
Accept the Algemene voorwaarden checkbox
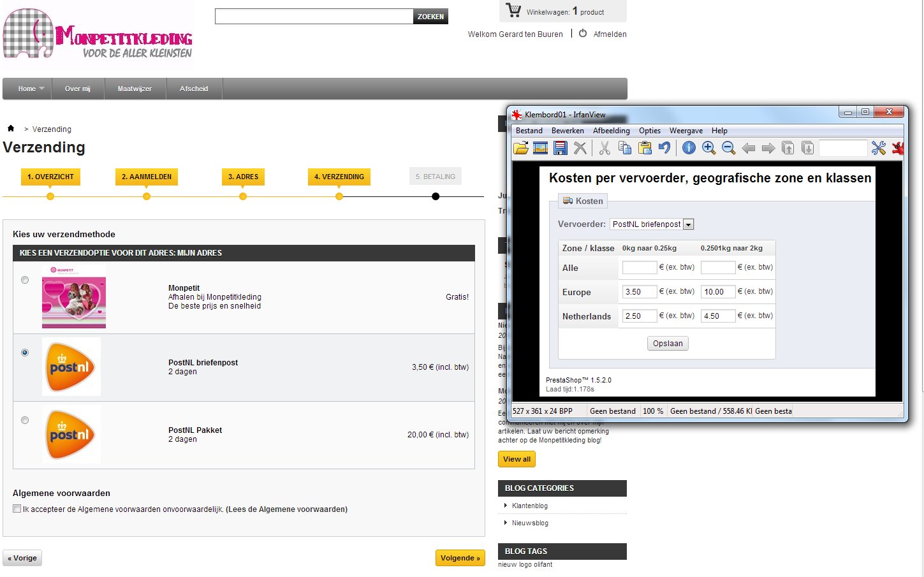(x=17, y=508)
